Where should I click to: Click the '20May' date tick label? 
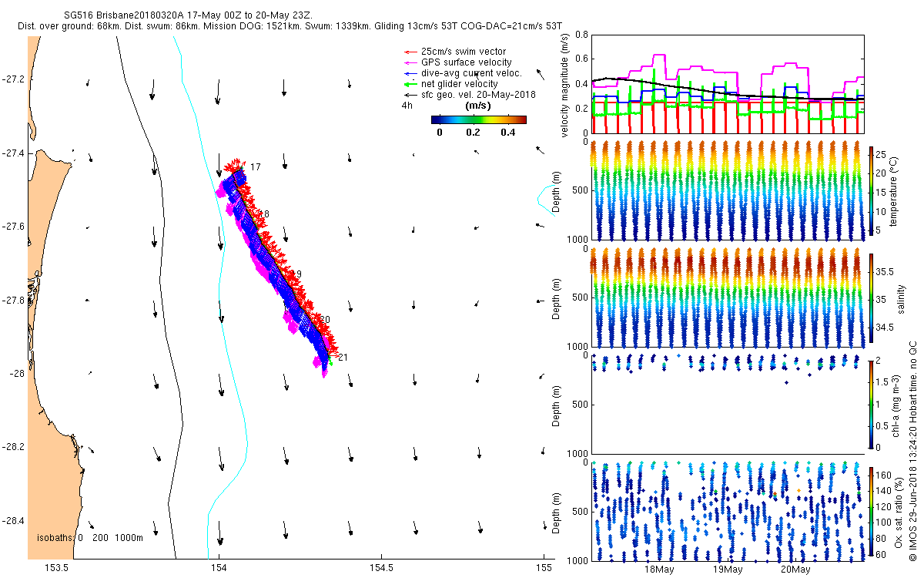point(795,570)
